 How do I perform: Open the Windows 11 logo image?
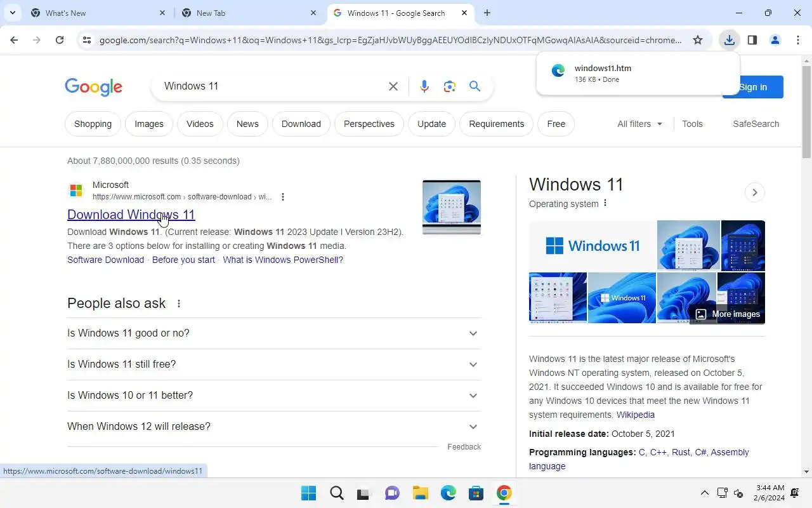tap(593, 246)
